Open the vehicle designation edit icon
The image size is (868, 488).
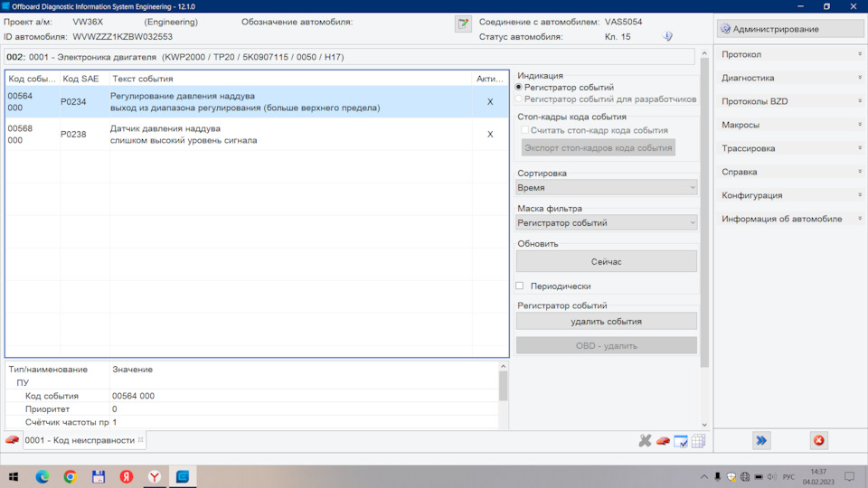[x=463, y=23]
